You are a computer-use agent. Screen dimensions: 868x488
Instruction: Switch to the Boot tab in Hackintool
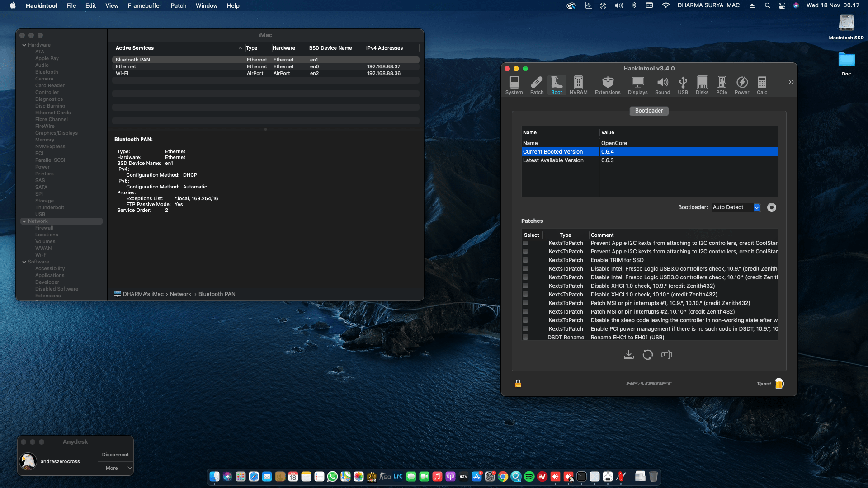click(557, 85)
